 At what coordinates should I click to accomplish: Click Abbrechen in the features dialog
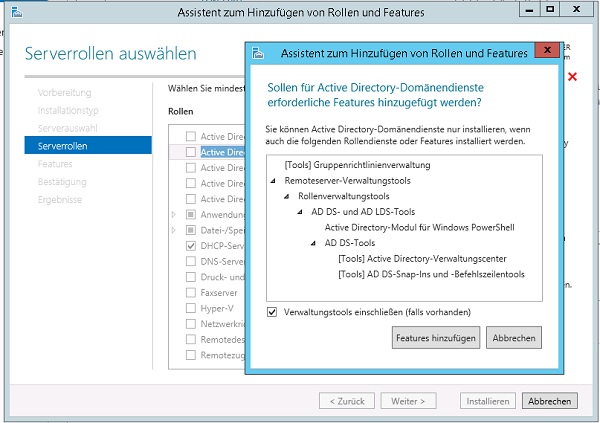pos(514,338)
